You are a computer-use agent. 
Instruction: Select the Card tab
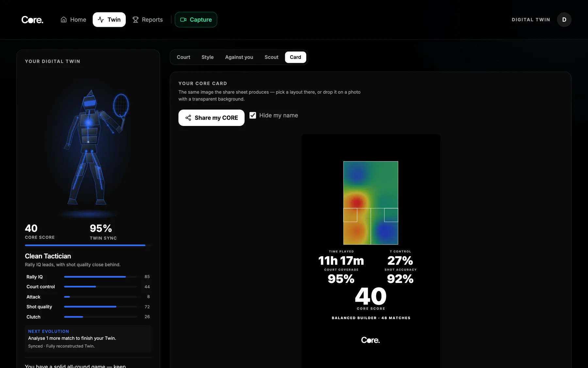point(295,57)
